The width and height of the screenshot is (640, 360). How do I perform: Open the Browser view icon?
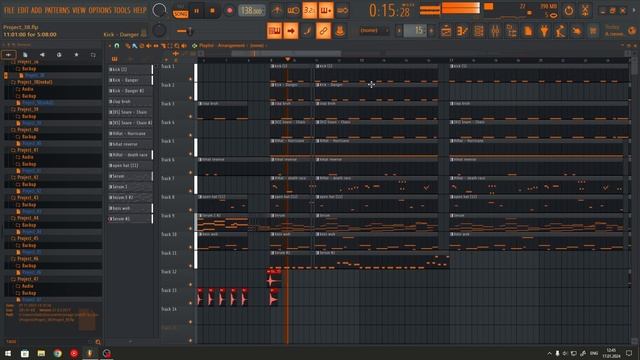pos(511,31)
